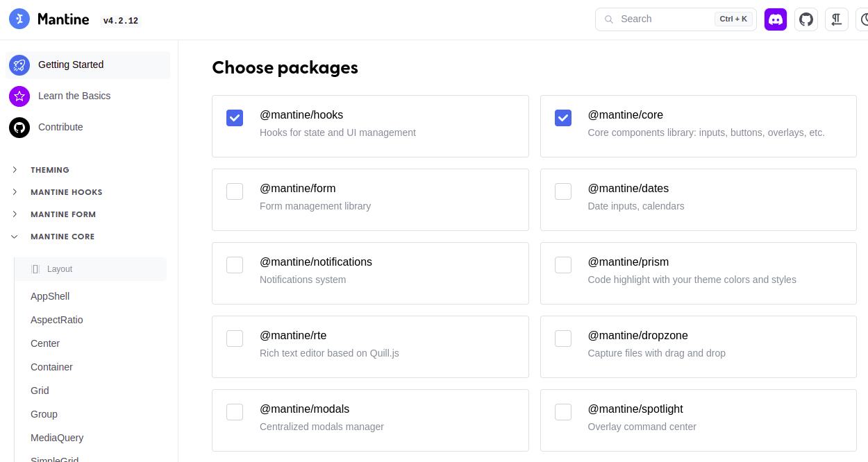Image resolution: width=868 pixels, height=462 pixels.
Task: Click the Layout section icon
Action: (35, 269)
